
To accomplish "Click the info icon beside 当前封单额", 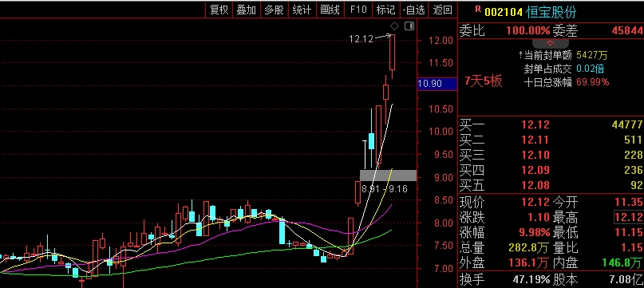I will point(520,54).
